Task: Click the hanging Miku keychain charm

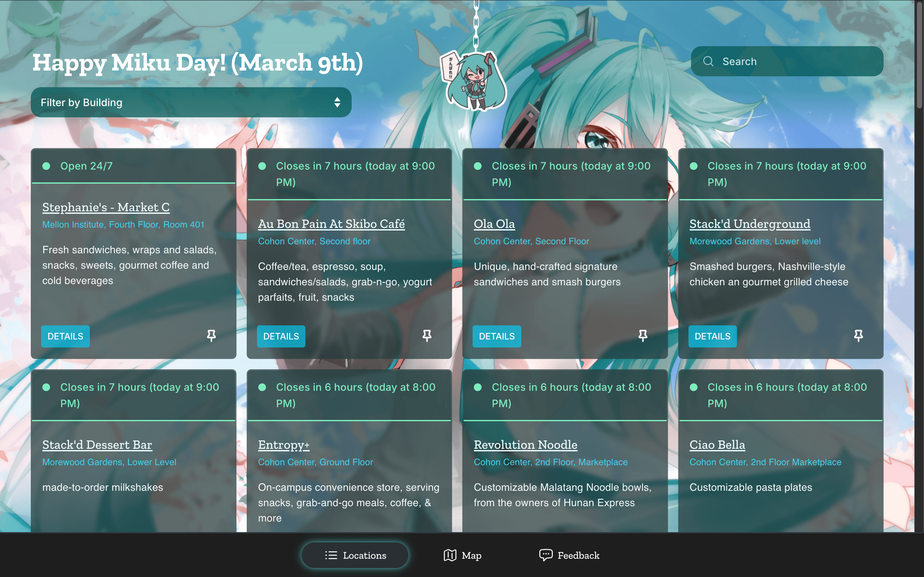Action: (x=474, y=81)
